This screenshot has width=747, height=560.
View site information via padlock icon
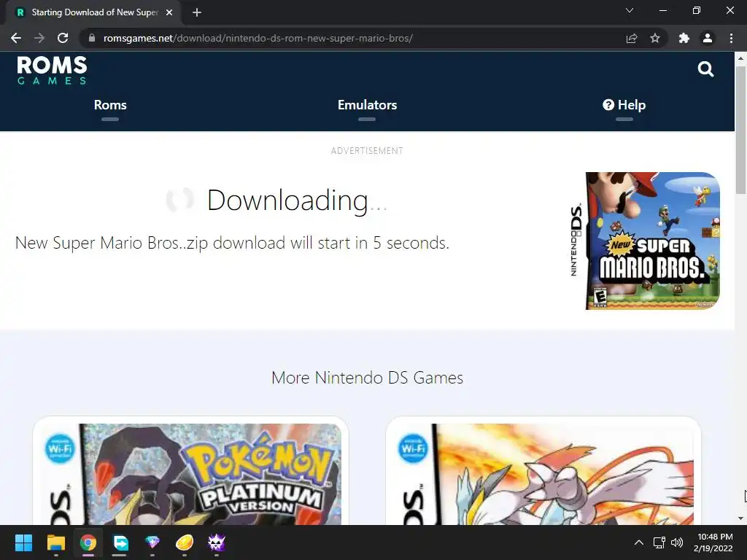tap(92, 38)
